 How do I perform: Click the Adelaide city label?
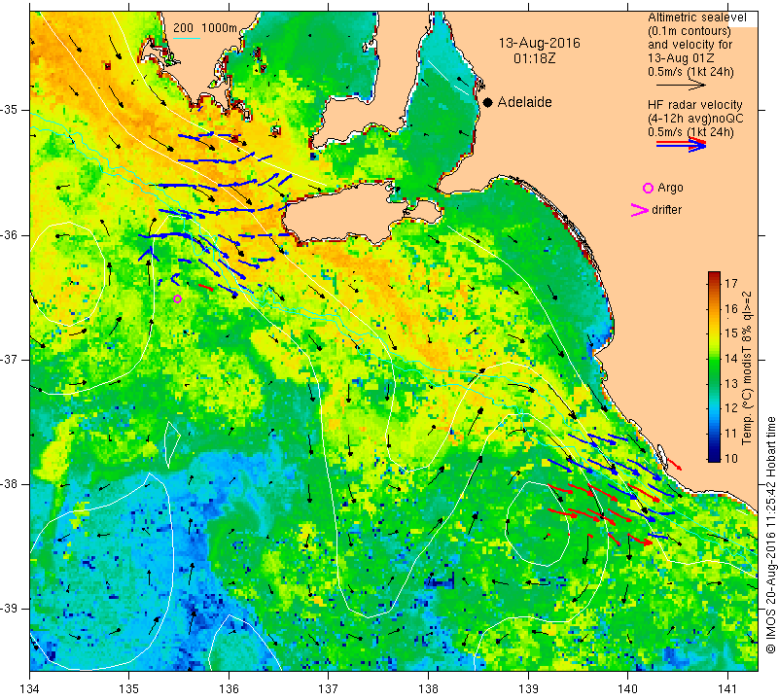[524, 102]
